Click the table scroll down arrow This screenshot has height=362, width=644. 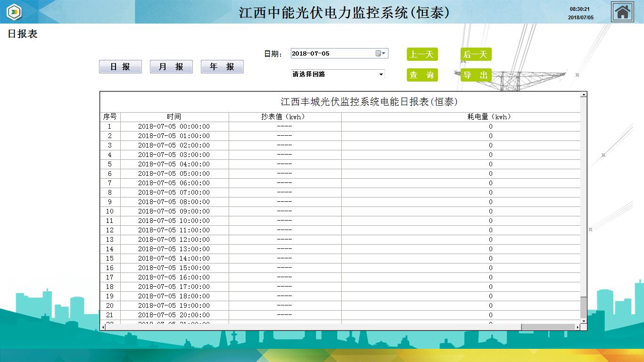click(x=584, y=321)
